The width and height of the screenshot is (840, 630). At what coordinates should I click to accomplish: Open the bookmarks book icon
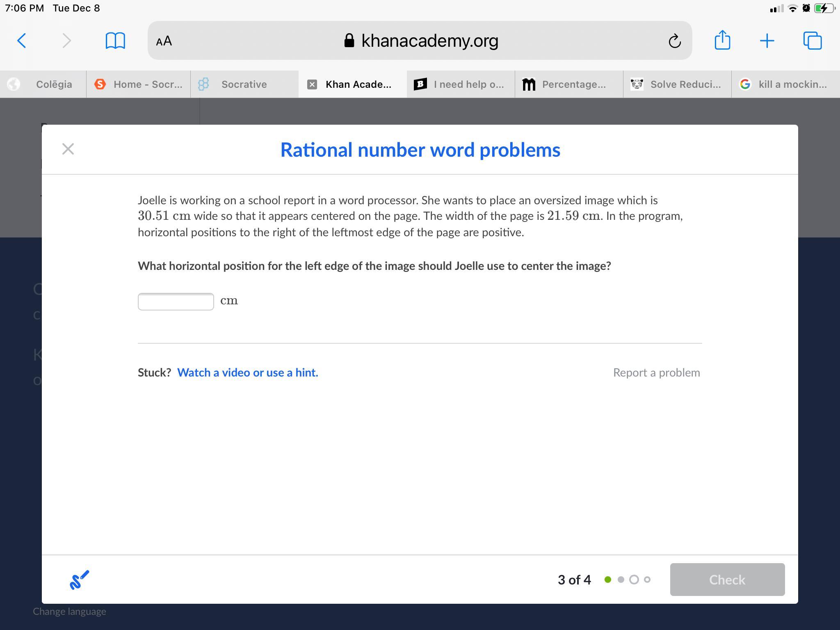(x=115, y=41)
